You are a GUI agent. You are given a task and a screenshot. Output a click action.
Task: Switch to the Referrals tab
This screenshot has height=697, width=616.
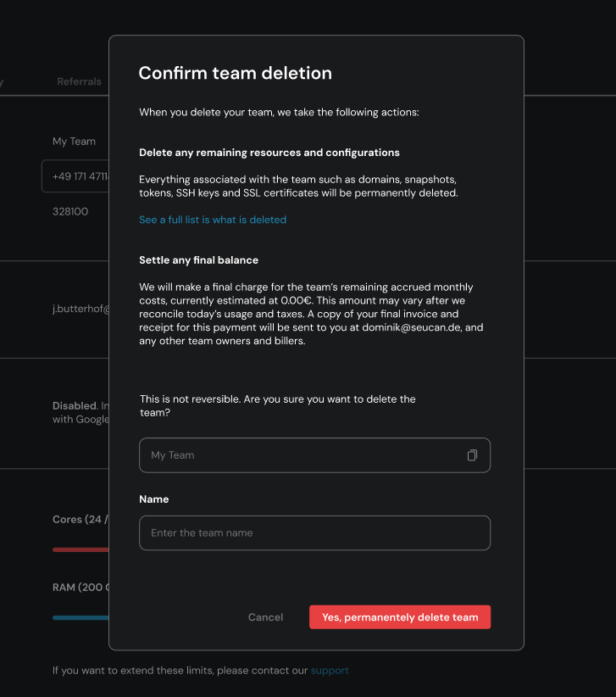pyautogui.click(x=79, y=82)
